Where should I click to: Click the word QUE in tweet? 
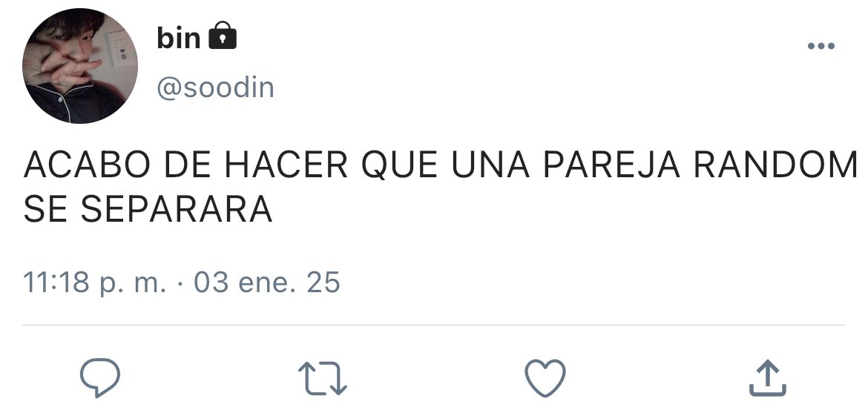(400, 165)
